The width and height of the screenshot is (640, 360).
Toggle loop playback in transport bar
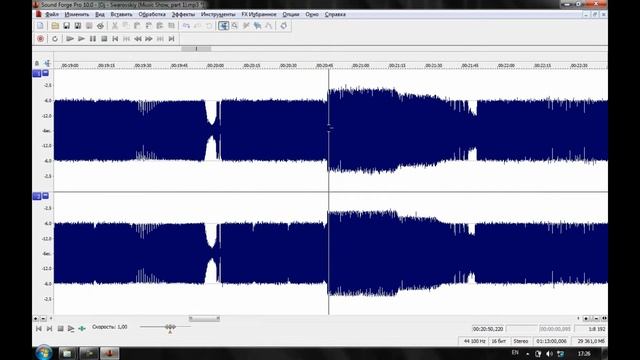tap(55, 39)
